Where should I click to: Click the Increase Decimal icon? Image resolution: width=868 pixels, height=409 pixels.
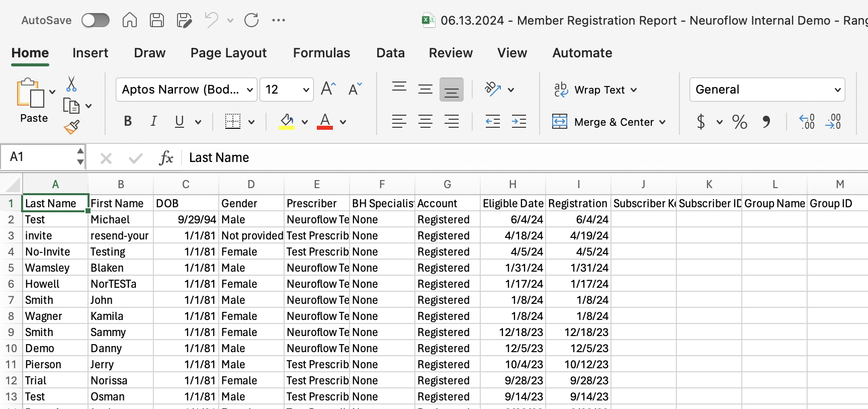pyautogui.click(x=807, y=121)
